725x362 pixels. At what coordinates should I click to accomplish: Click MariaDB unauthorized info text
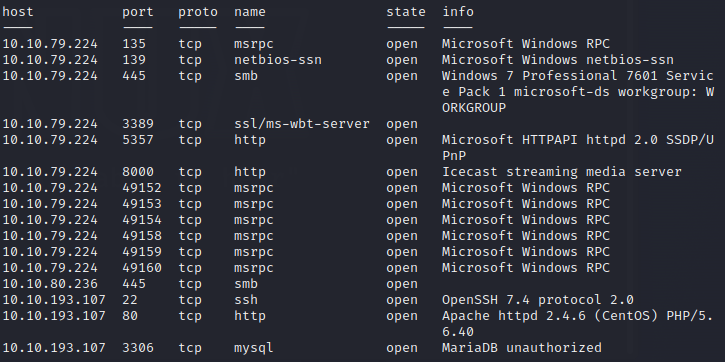(522, 348)
